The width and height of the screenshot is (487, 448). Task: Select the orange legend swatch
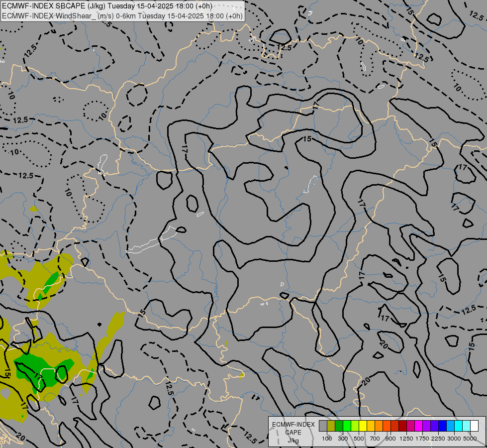click(379, 426)
